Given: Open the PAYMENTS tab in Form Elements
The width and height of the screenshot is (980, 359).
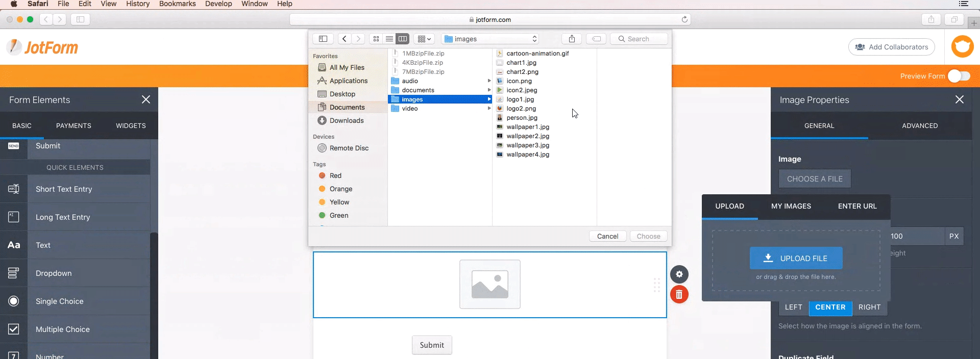Looking at the screenshot, I should pyautogui.click(x=73, y=125).
